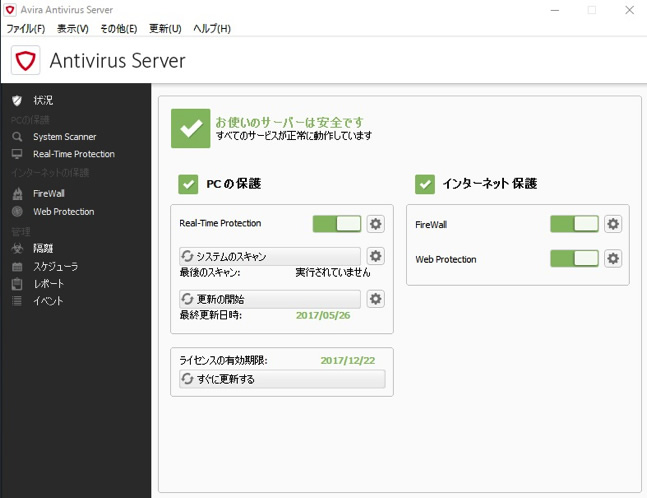Go to Real-Time Protection in sidebar
Image resolution: width=647 pixels, height=498 pixels.
pyautogui.click(x=74, y=154)
